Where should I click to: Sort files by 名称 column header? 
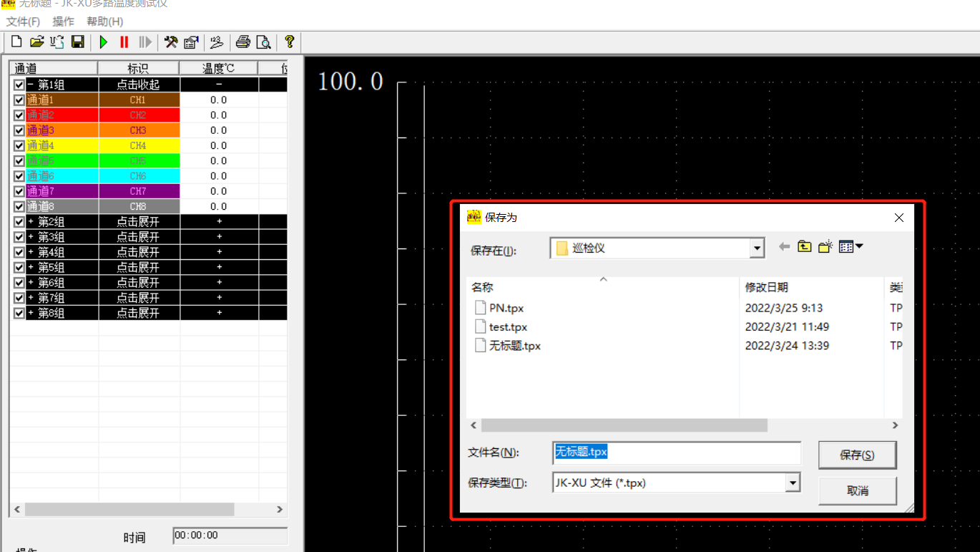point(602,287)
